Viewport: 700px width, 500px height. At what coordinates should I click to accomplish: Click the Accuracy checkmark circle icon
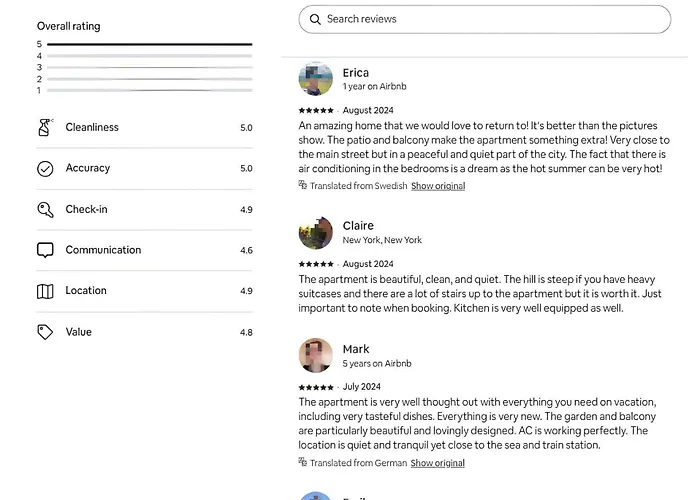coord(45,168)
